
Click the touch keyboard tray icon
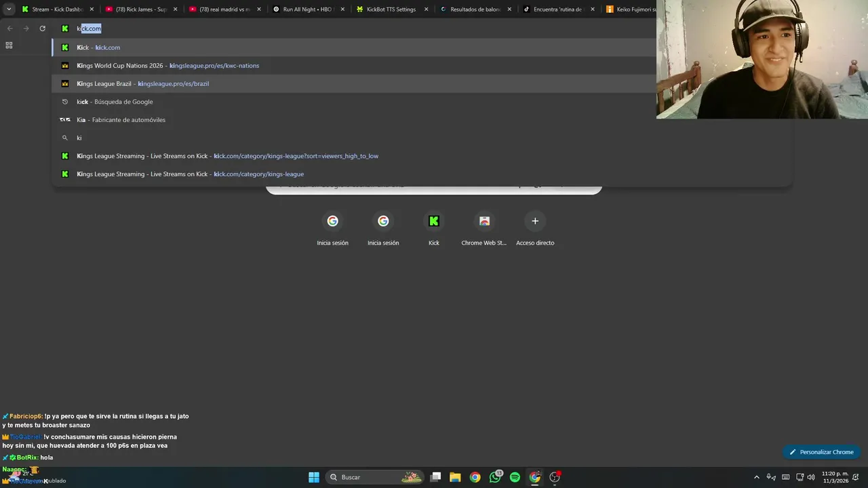tap(786, 477)
